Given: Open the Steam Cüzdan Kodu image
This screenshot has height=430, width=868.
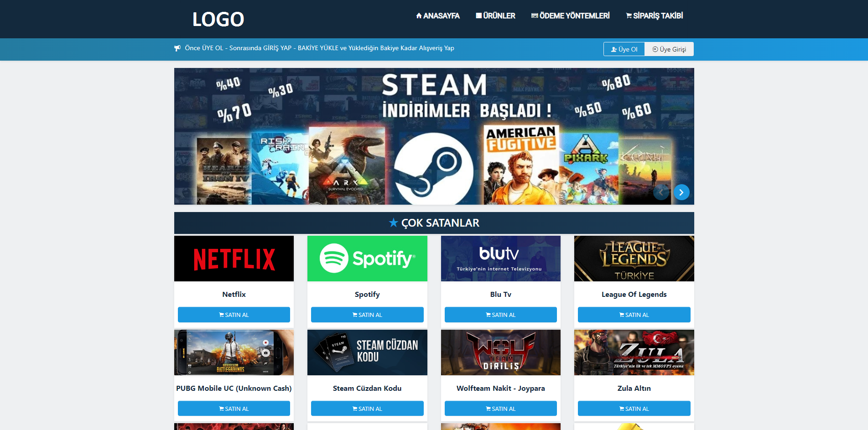Looking at the screenshot, I should (367, 352).
